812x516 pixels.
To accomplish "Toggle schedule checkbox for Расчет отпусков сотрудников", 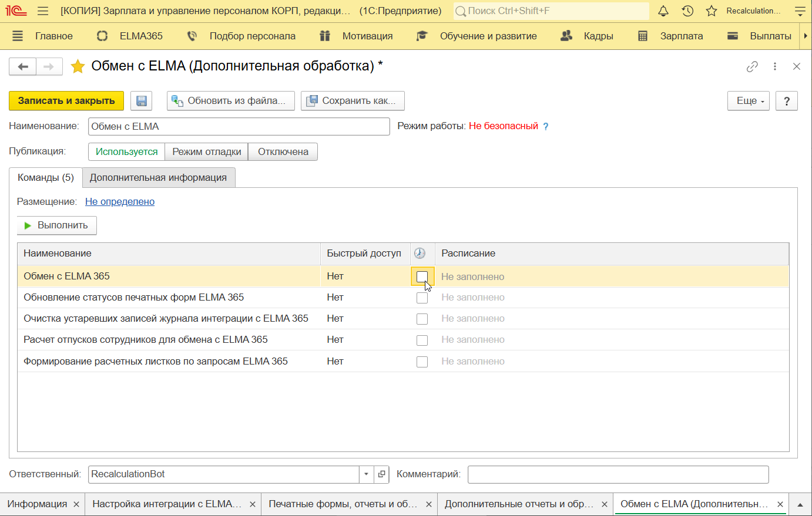I will pyautogui.click(x=422, y=340).
